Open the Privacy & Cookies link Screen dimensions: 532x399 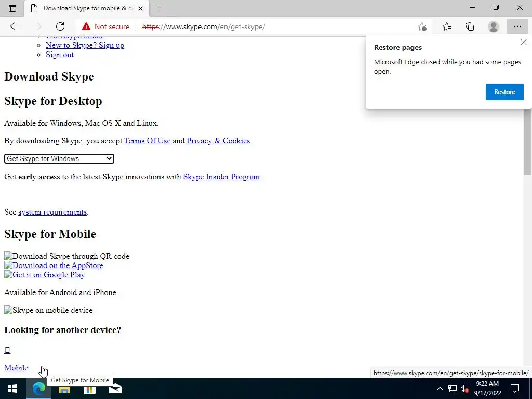(218, 141)
